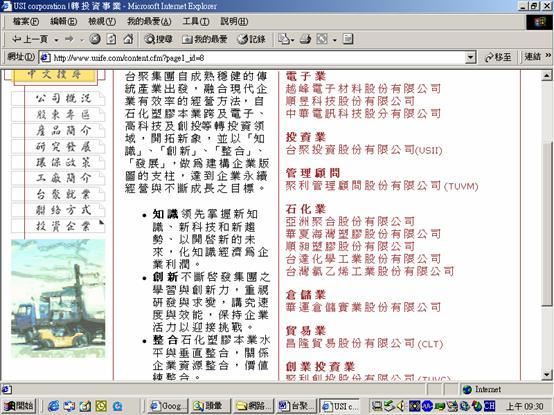554x415 pixels.
Task: Switch to the 台聚... Word taskbar window
Action: click(x=297, y=406)
